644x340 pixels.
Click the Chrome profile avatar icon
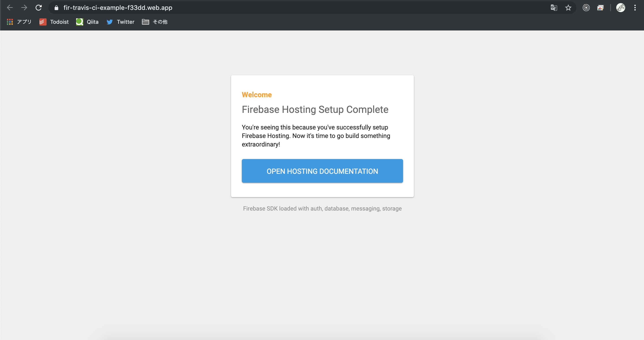click(620, 7)
